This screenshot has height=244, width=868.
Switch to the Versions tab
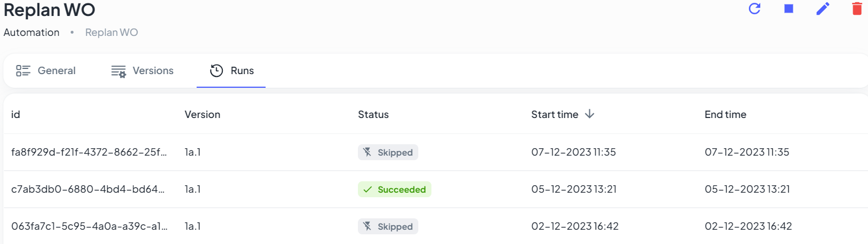click(153, 71)
